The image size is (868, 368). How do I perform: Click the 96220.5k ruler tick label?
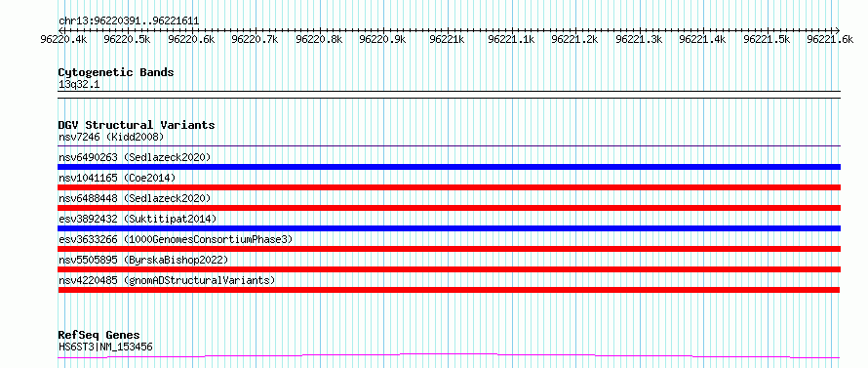pyautogui.click(x=128, y=39)
